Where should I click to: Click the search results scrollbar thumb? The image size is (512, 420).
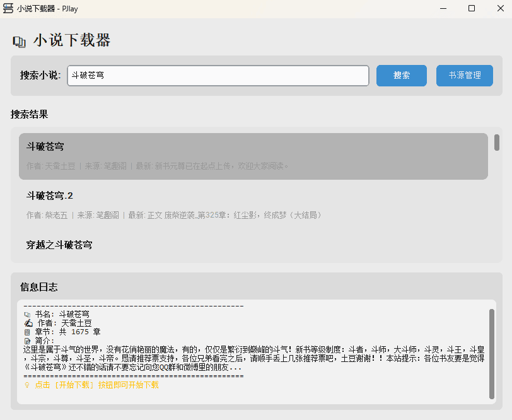[497, 143]
